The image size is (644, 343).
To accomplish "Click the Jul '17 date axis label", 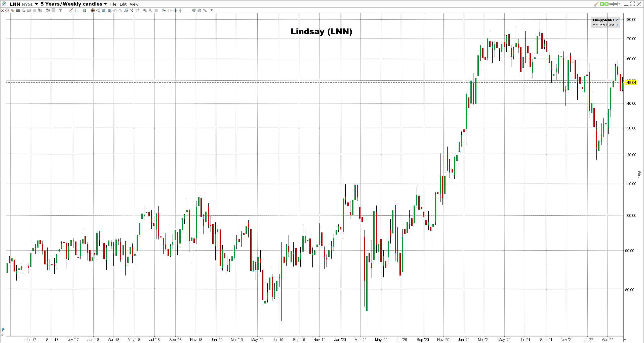I will (x=31, y=340).
